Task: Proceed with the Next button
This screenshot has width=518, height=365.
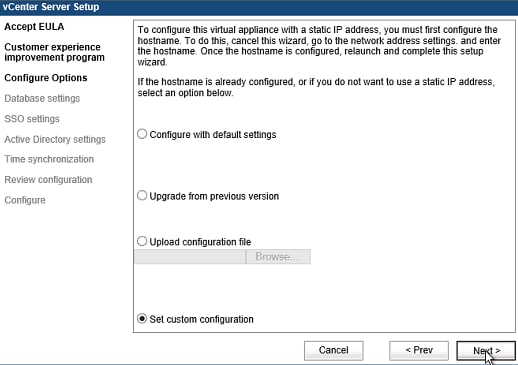Action: [486, 350]
